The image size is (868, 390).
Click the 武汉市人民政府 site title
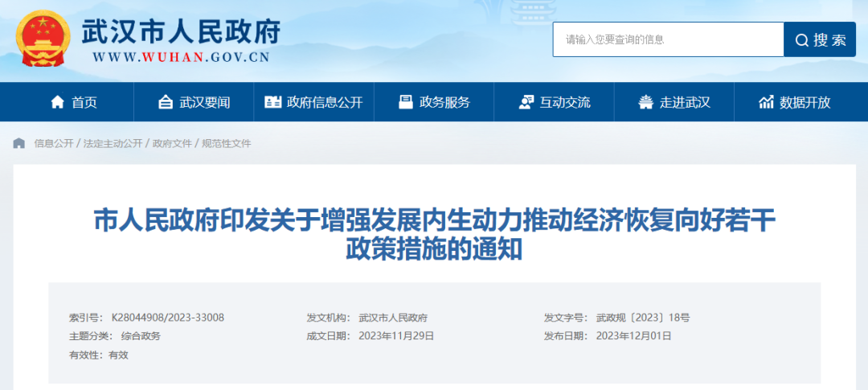coord(181,31)
